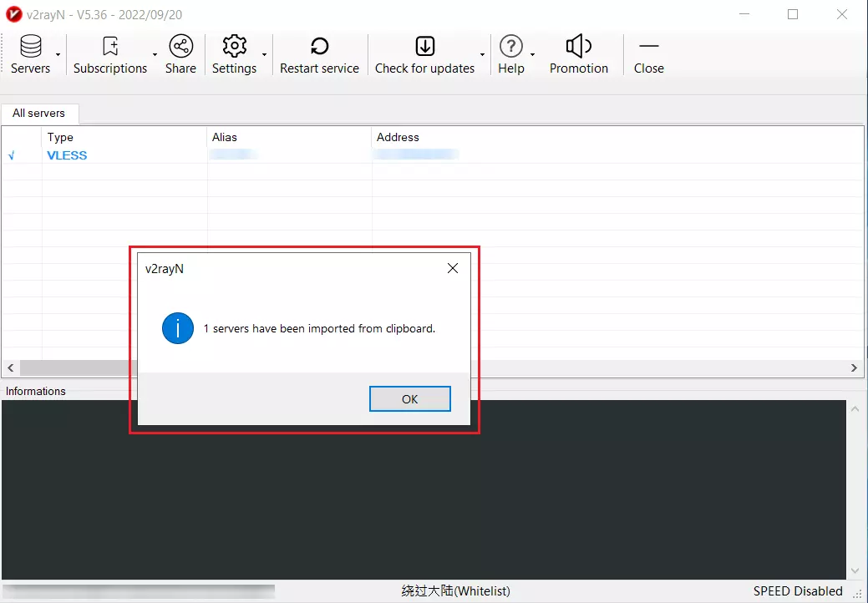Expand the Servers dropdown arrow
868x603 pixels.
point(58,55)
